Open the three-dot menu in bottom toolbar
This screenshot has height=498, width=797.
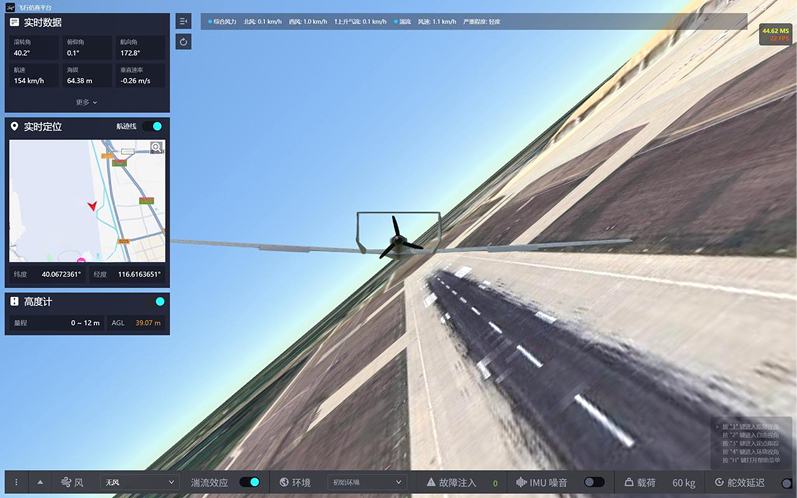coord(16,482)
